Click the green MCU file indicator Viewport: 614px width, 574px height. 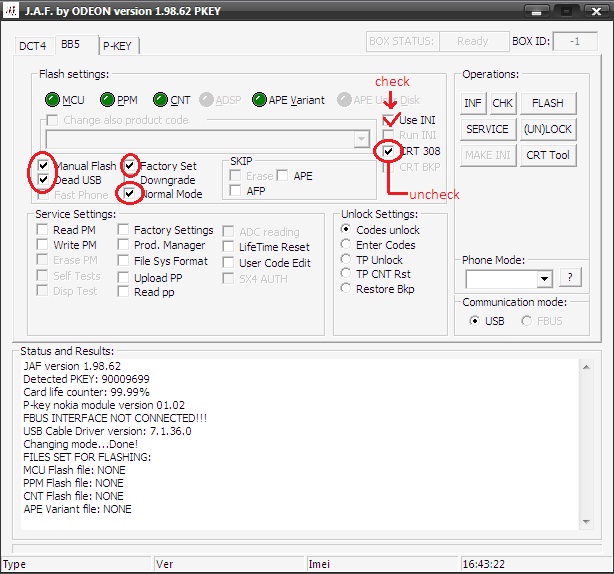pos(52,100)
